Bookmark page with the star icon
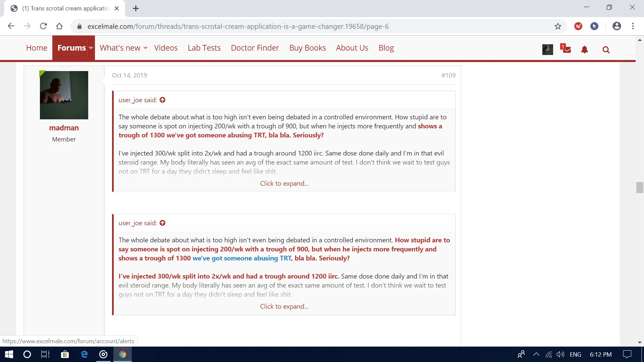644x362 pixels. pos(558,26)
